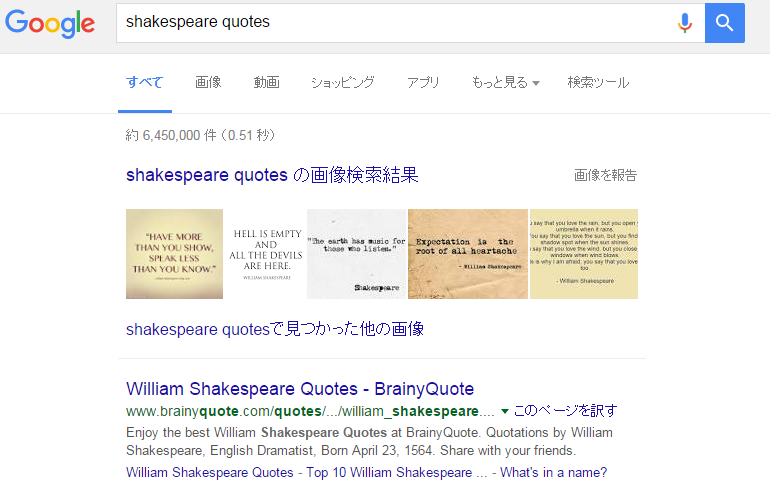Open the 'earth has music' quote image
This screenshot has width=770, height=492.
click(357, 254)
